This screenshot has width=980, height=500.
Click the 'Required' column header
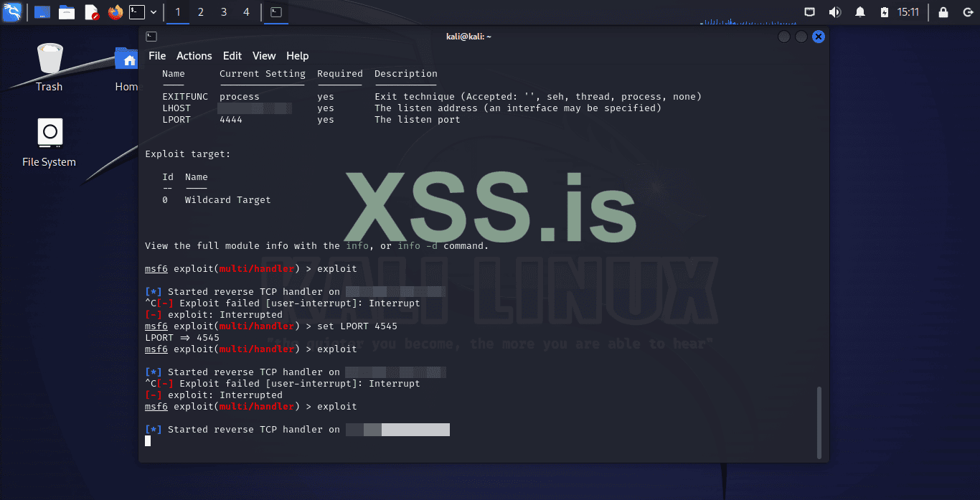(340, 73)
